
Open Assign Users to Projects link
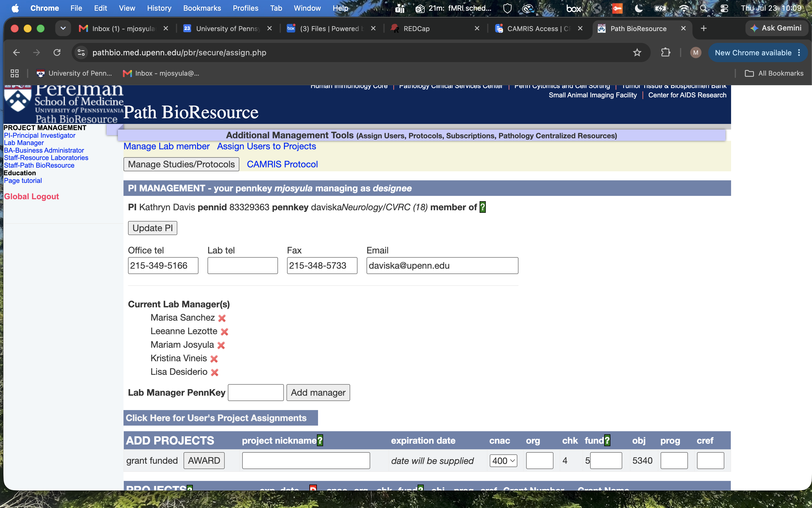pyautogui.click(x=266, y=146)
